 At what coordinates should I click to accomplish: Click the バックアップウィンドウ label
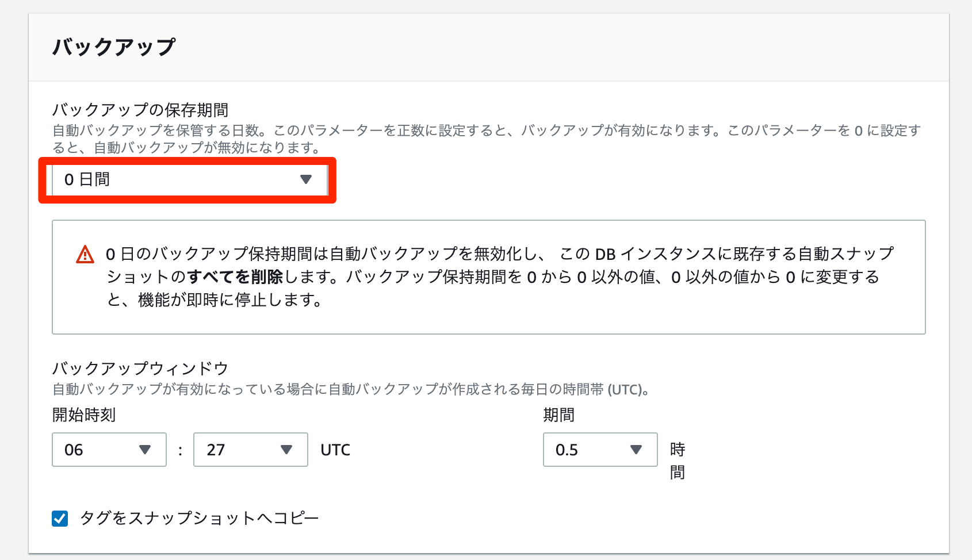[x=140, y=369]
